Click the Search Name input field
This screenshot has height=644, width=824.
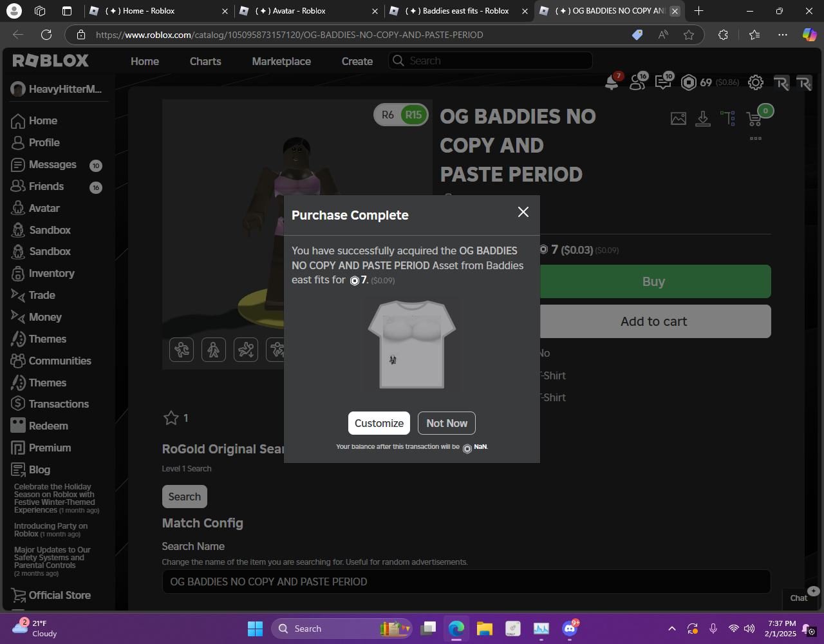coord(466,582)
